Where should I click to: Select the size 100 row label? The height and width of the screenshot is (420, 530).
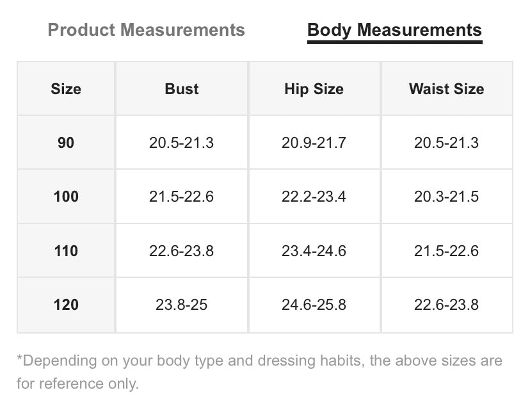click(x=66, y=197)
